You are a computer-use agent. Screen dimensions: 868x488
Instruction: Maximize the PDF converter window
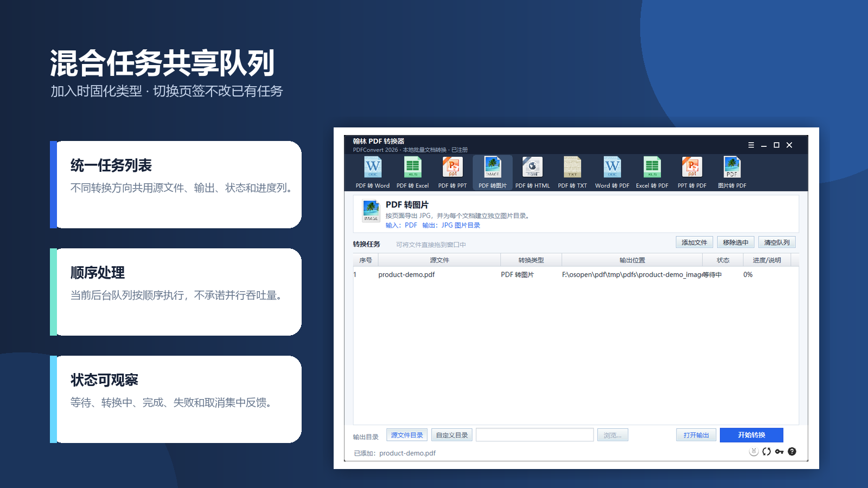pyautogui.click(x=776, y=145)
